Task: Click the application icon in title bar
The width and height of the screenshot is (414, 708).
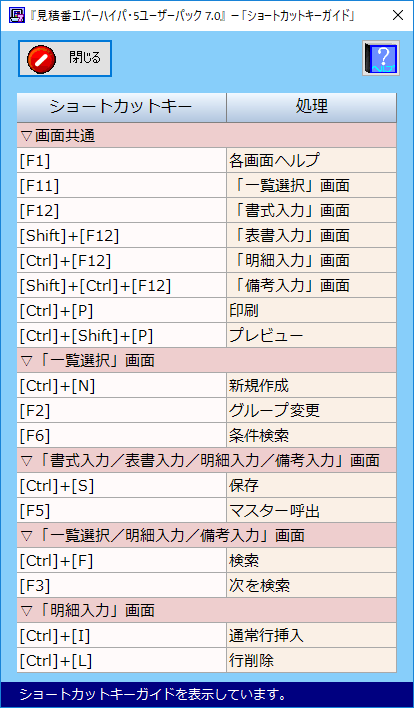Action: [14, 15]
